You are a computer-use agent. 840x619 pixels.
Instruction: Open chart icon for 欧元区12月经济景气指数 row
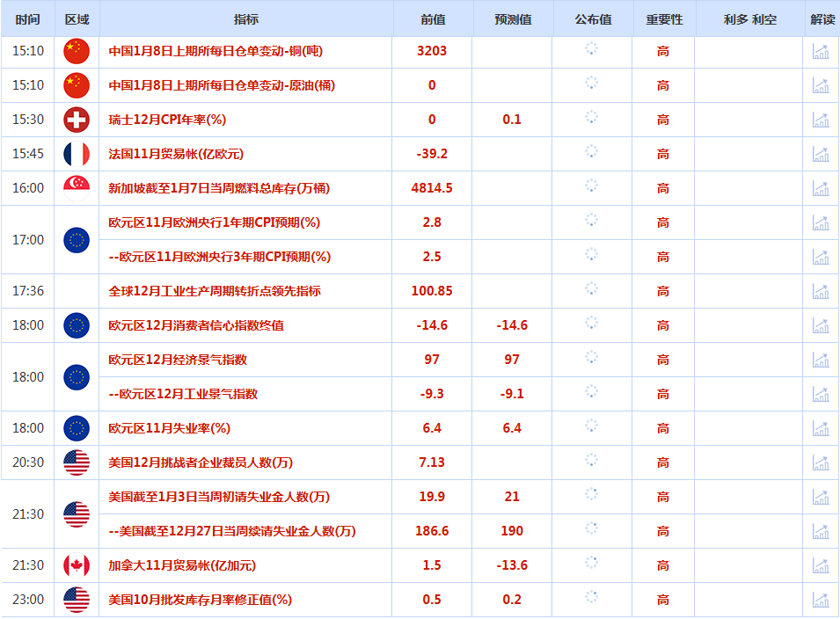tap(821, 360)
